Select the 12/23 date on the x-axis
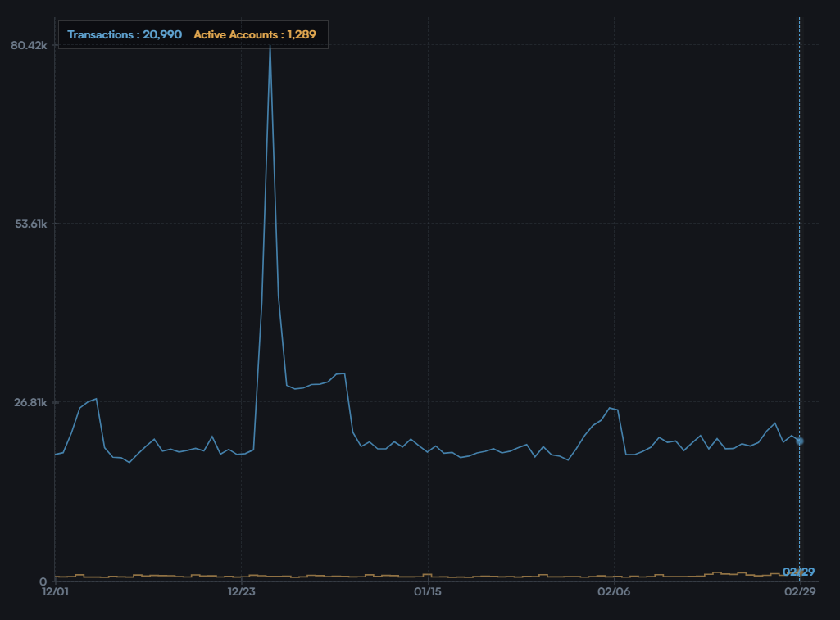 (x=241, y=592)
